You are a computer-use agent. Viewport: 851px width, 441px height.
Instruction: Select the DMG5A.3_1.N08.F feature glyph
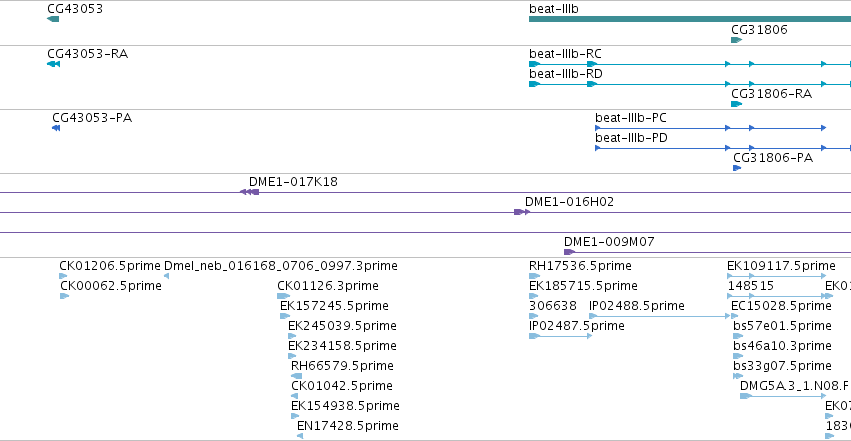(783, 396)
